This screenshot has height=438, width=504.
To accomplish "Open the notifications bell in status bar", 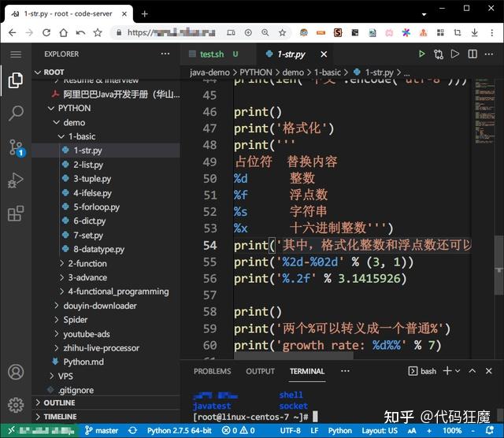I will 490,430.
